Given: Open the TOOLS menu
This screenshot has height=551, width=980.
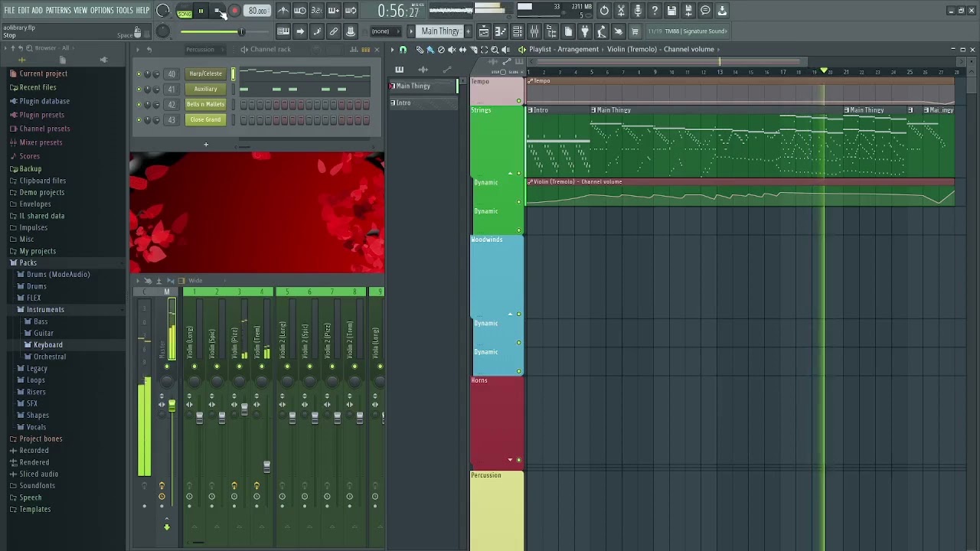Looking at the screenshot, I should click(125, 11).
